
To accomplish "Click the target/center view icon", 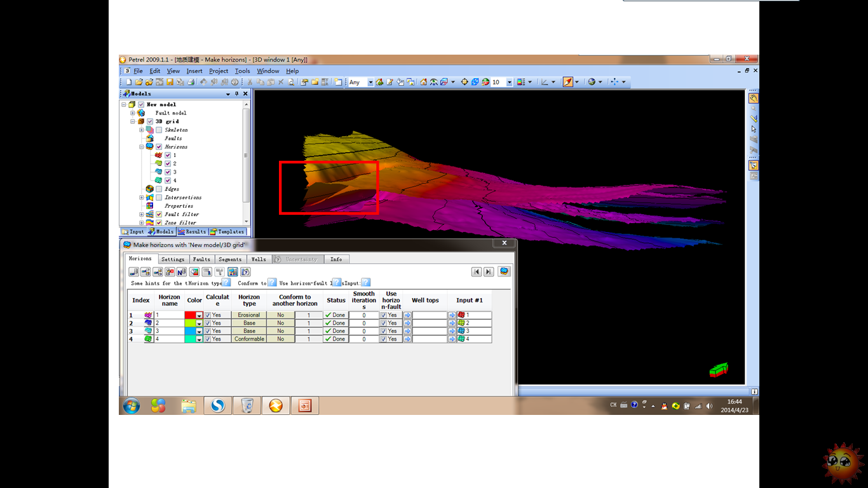I will point(465,82).
